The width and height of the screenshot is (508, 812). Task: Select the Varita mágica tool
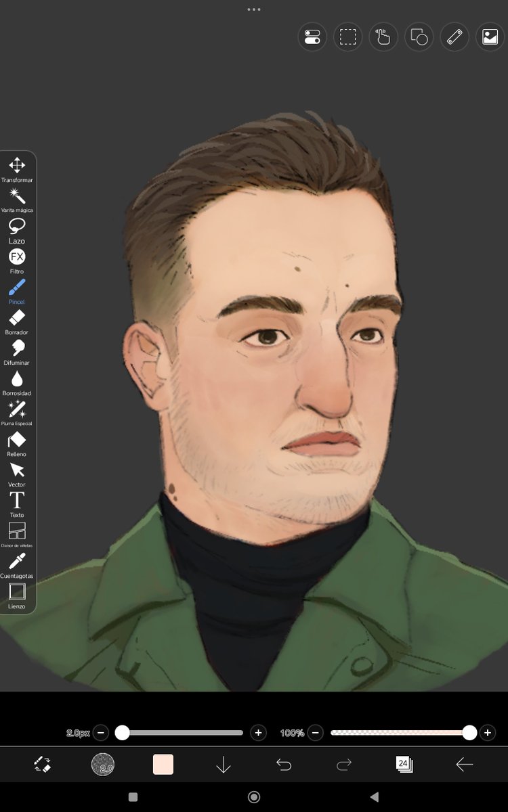click(x=17, y=200)
